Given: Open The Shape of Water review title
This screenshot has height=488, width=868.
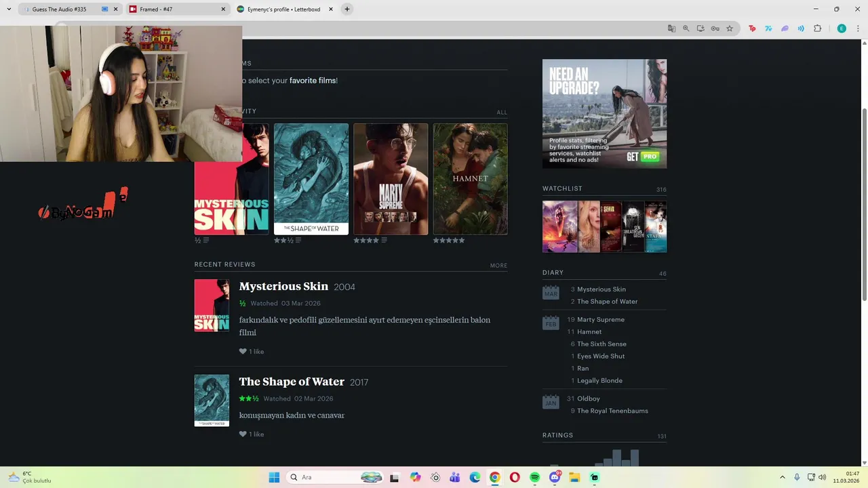Looking at the screenshot, I should click(x=292, y=382).
